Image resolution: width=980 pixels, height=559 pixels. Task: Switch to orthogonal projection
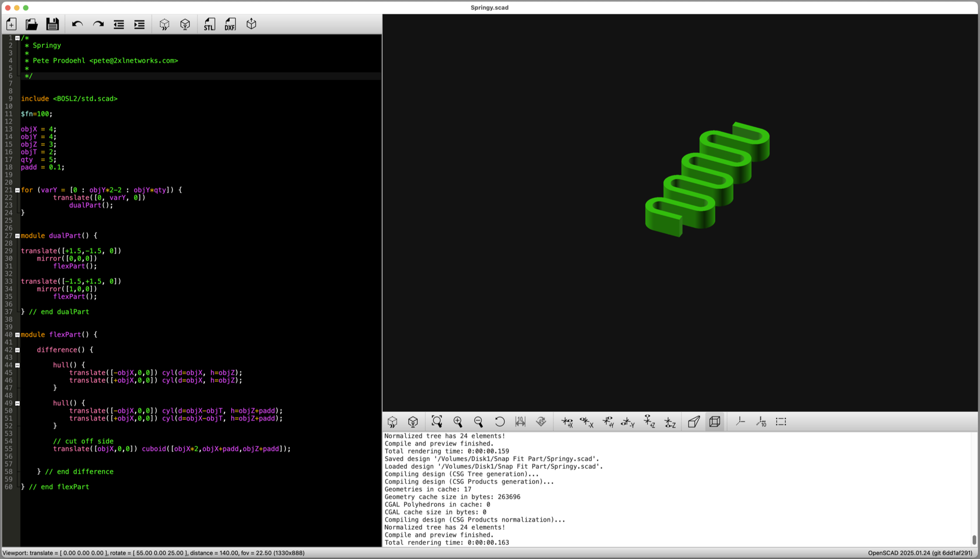[715, 422]
